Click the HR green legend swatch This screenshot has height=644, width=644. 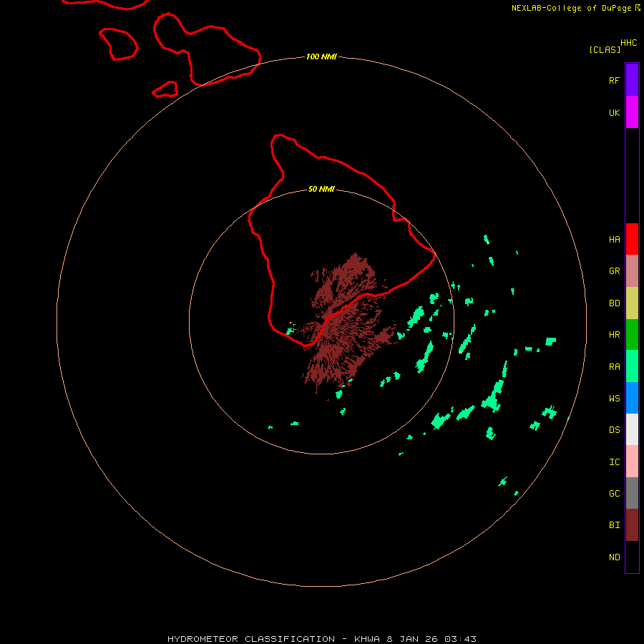632,334
